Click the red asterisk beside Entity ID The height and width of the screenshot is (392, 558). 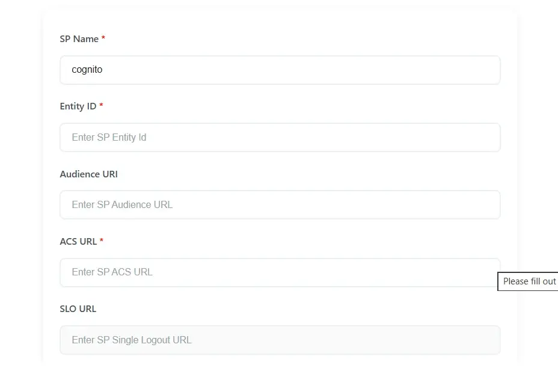[101, 105]
